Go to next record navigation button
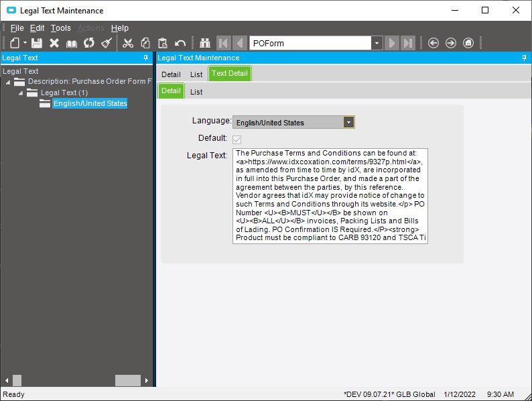Screen dimensions: 532x401 coord(392,43)
